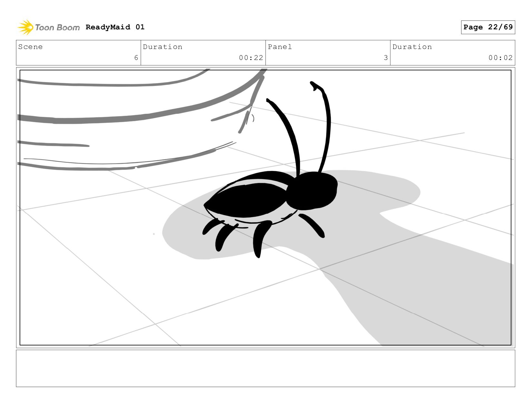Click the scene number 6 value

point(136,58)
